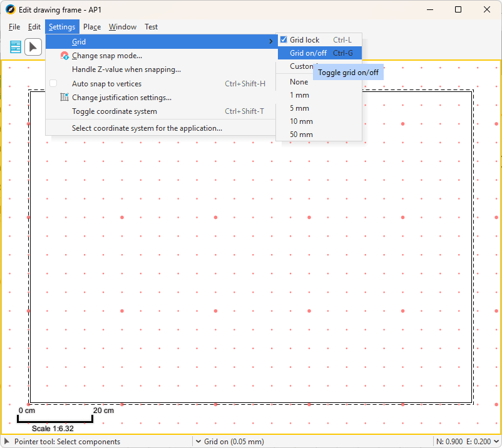Choose the 50 mm grid option
The height and width of the screenshot is (448, 502).
point(301,135)
